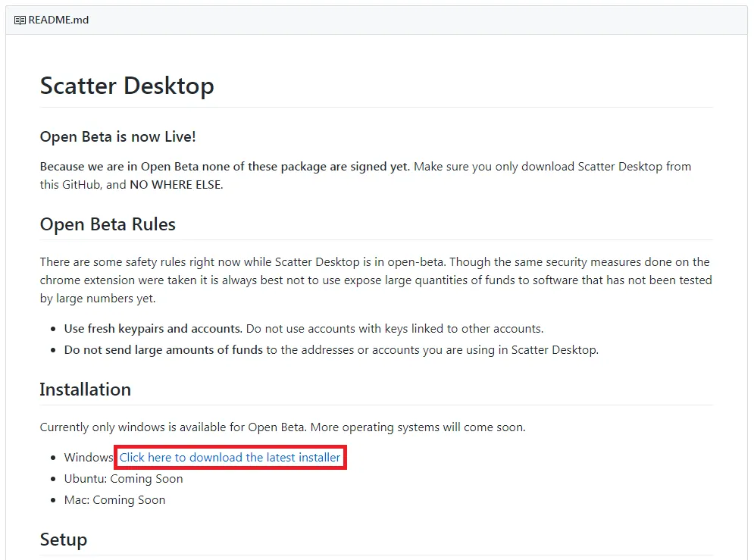The width and height of the screenshot is (754, 560).
Task: Click 'Currently only windows is available' sentence
Action: click(x=283, y=427)
